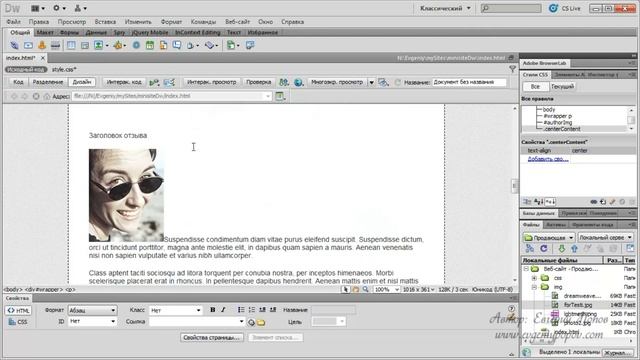Show Все rules mode in CSS panel
Screen dimensions: 640x360
tap(535, 87)
